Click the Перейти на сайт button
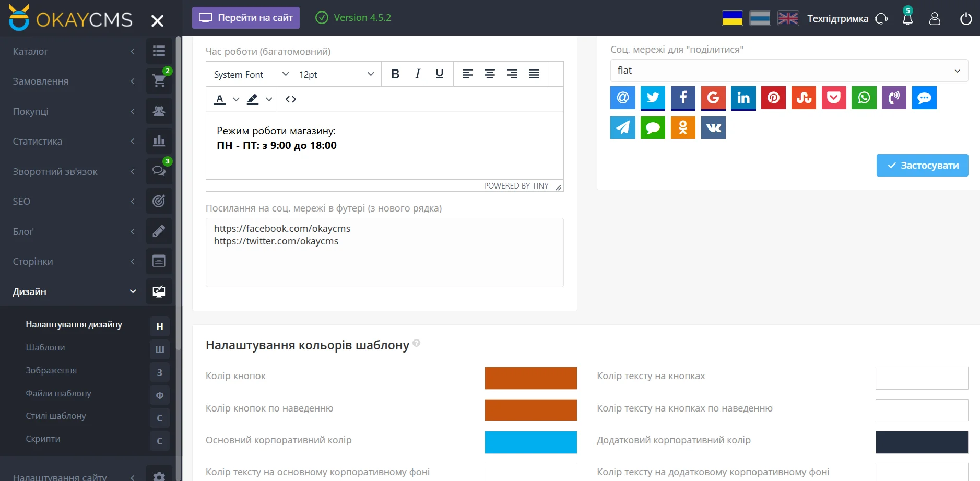This screenshot has width=980, height=481. point(246,18)
